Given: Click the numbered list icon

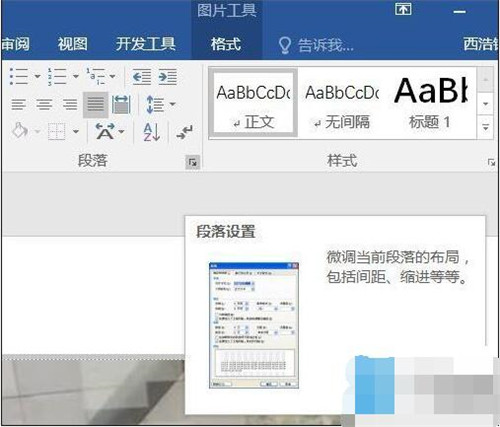Looking at the screenshot, I should pyautogui.click(x=57, y=76).
